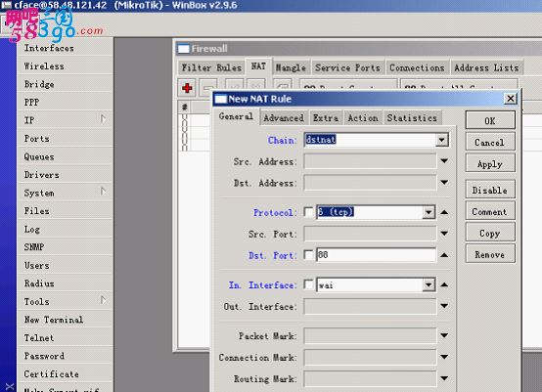
Task: Click the In. Interface wai field
Action: point(369,284)
